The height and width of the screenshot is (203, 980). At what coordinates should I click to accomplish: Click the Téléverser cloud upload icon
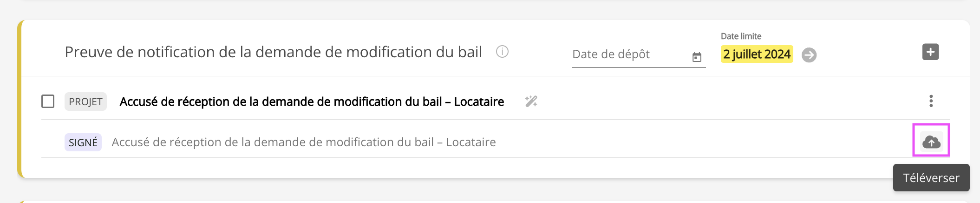tap(931, 142)
